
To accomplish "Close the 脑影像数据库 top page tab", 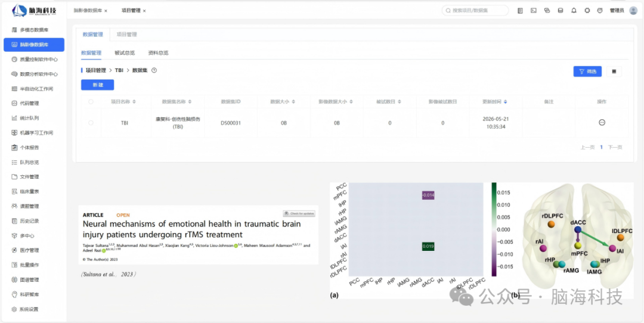I will click(x=106, y=11).
